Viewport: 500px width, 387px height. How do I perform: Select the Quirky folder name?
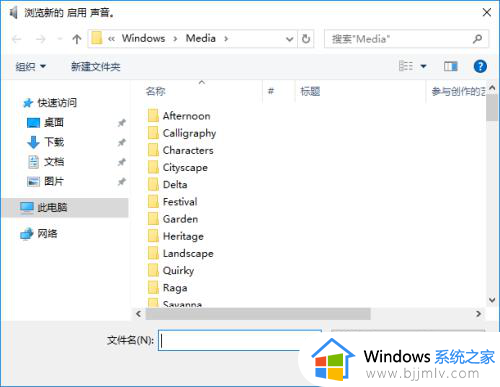pyautogui.click(x=178, y=271)
